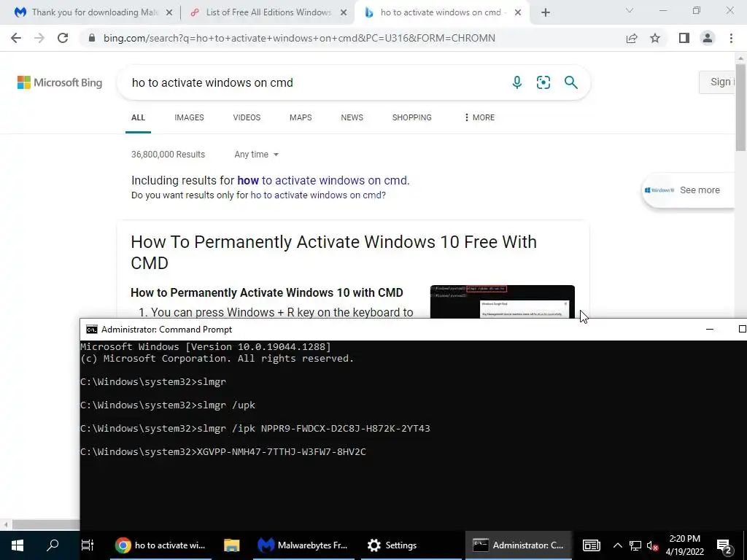Click Bing magnifier search button
Image resolution: width=747 pixels, height=560 pixels.
(570, 82)
